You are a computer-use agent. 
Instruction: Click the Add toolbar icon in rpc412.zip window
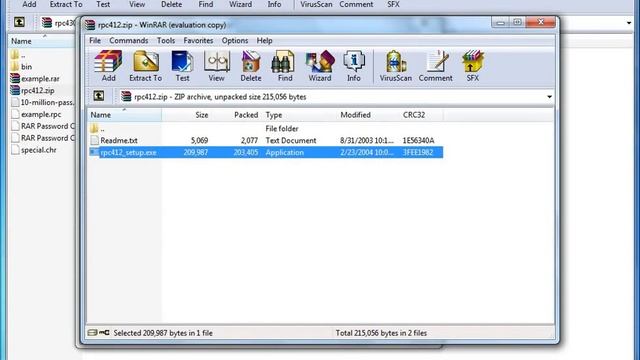(x=108, y=66)
